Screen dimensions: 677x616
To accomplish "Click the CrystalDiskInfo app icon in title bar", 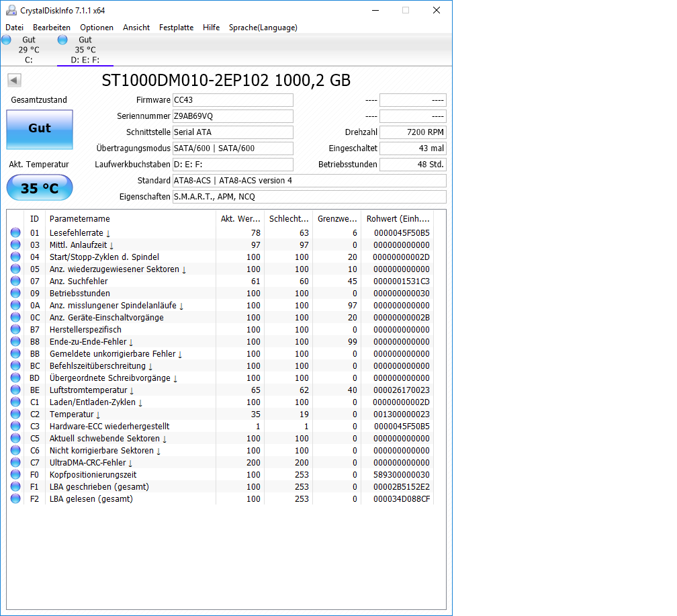I will 11,10.
